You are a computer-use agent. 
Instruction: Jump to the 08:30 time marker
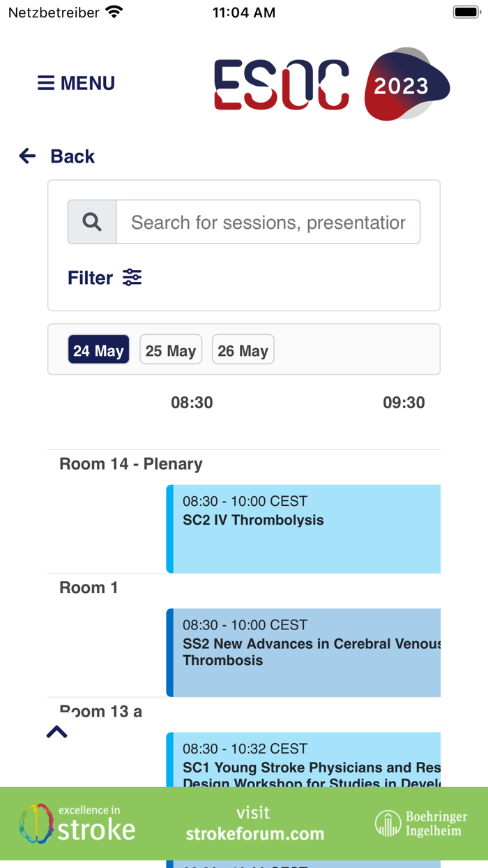pos(192,403)
